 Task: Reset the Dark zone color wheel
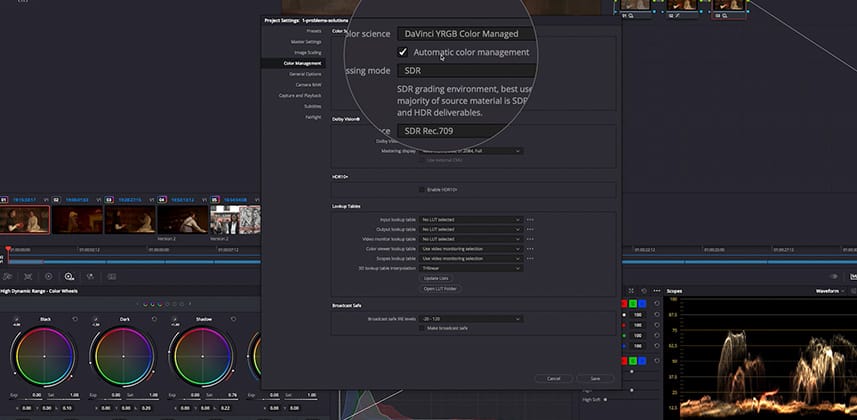(x=154, y=319)
